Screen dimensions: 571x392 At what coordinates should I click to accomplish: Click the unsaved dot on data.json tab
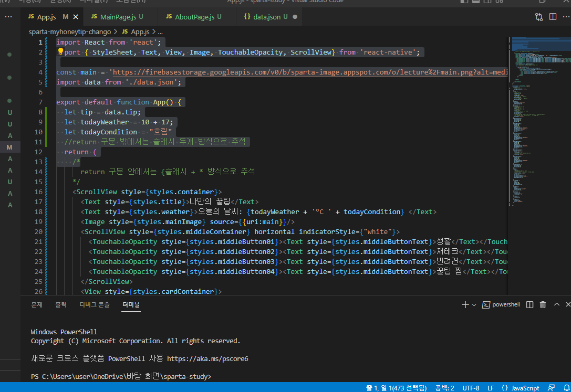295,17
